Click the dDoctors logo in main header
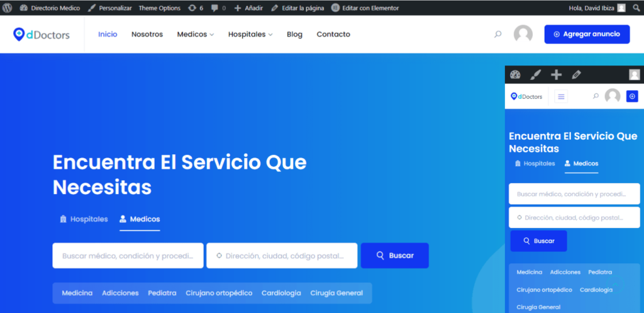Viewport: 644px width, 313px height. 42,35
